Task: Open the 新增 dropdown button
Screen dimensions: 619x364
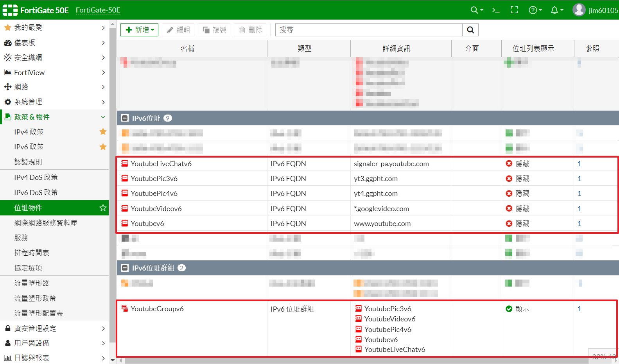Action: coord(139,30)
